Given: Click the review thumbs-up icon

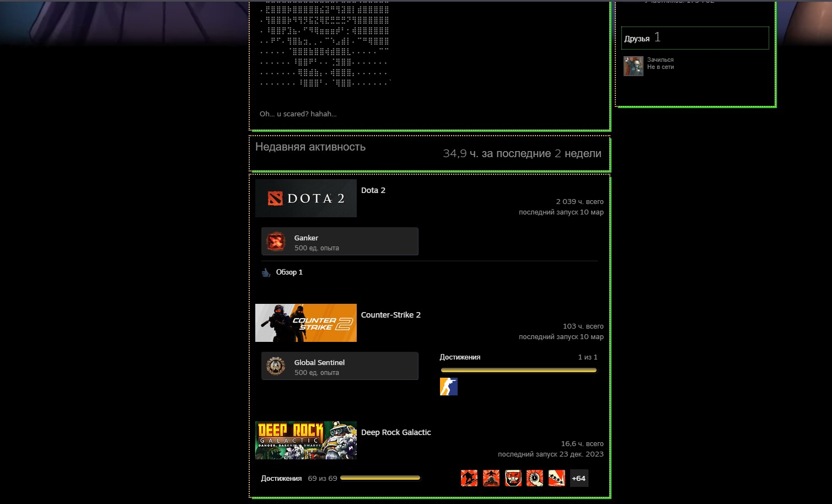Looking at the screenshot, I should pos(266,272).
